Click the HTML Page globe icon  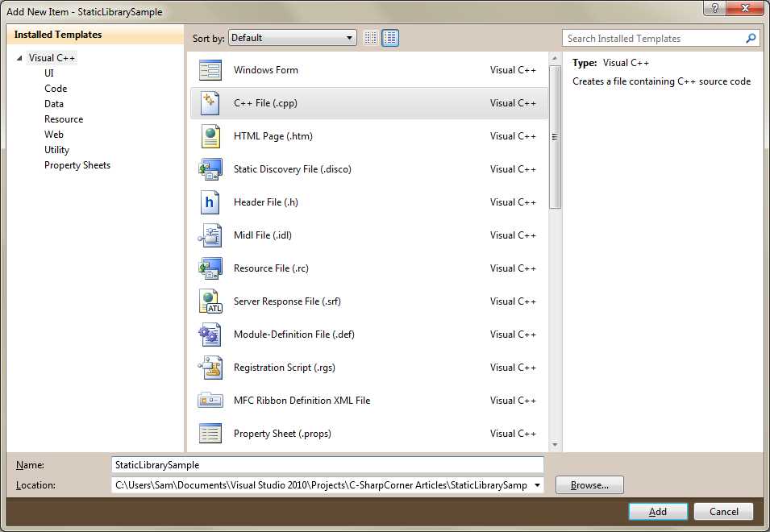tap(210, 136)
